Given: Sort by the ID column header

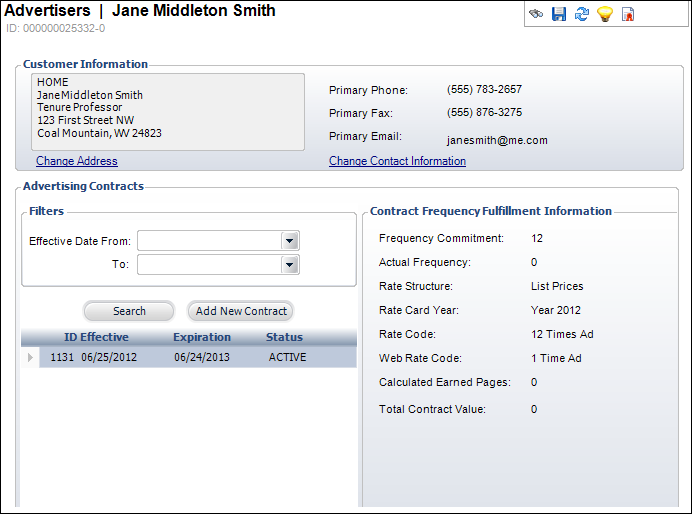Looking at the screenshot, I should click(x=70, y=337).
